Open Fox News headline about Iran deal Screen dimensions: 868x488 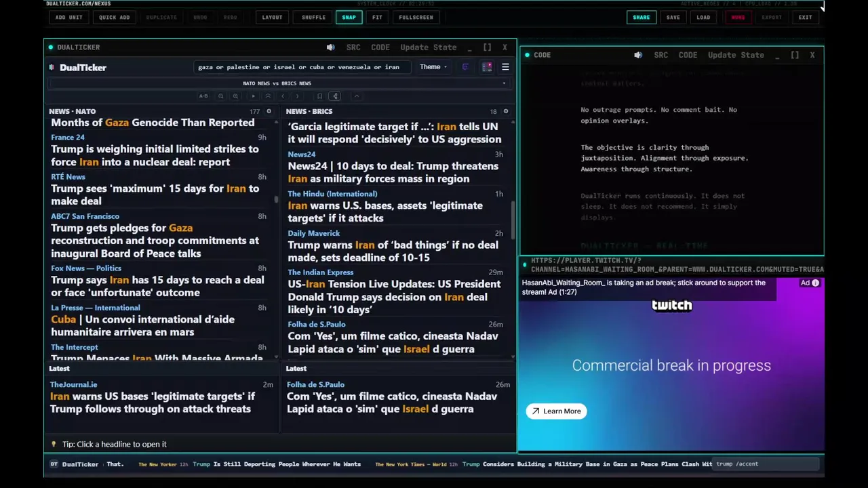coord(157,286)
